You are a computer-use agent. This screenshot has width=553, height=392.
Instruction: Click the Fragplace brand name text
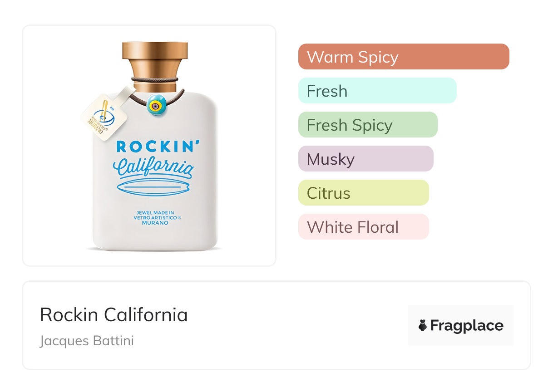pyautogui.click(x=467, y=325)
